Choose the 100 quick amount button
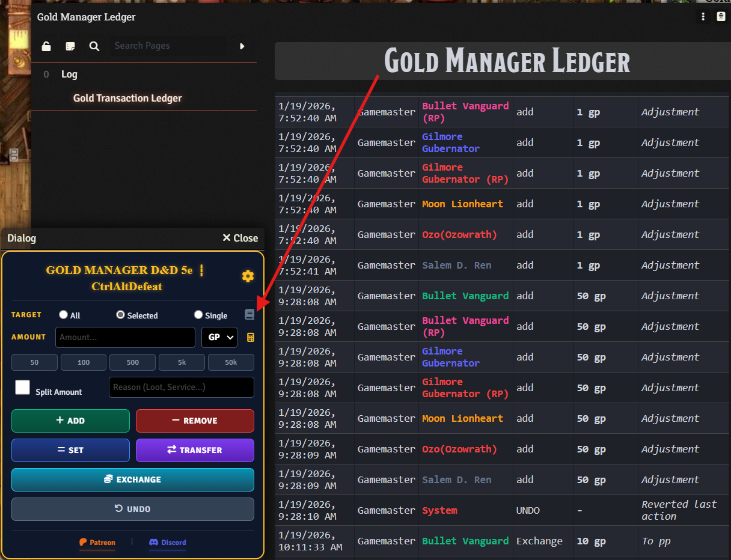 [84, 362]
